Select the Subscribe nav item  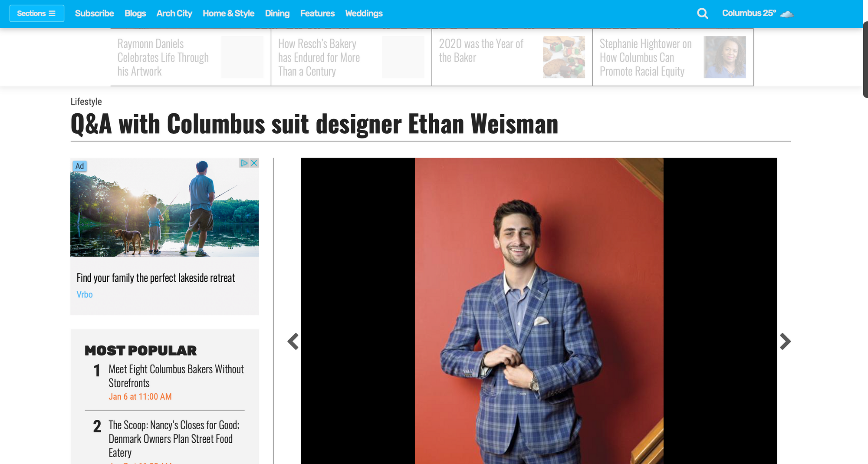(94, 13)
